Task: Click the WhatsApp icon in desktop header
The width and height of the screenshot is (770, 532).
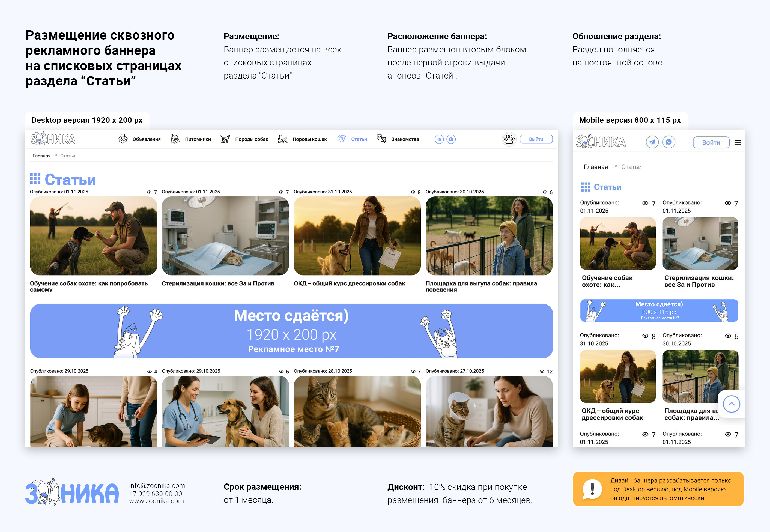Action: 451,139
